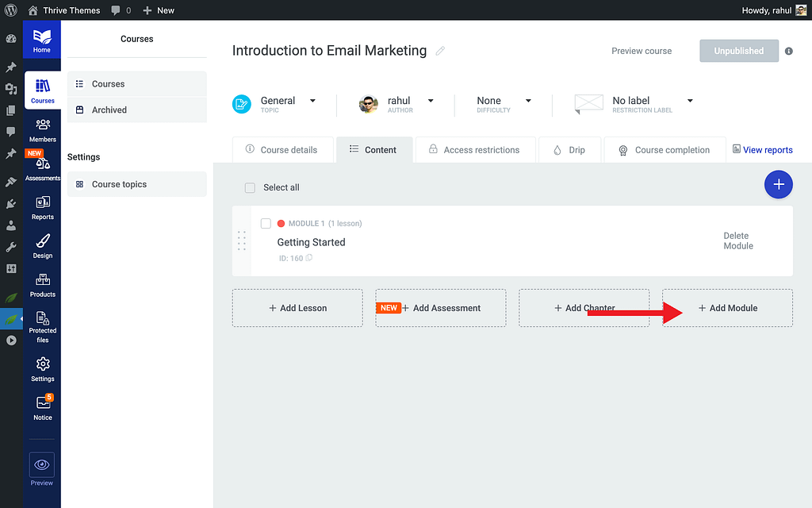The width and height of the screenshot is (812, 508).
Task: Open the Design brush icon
Action: point(43,245)
